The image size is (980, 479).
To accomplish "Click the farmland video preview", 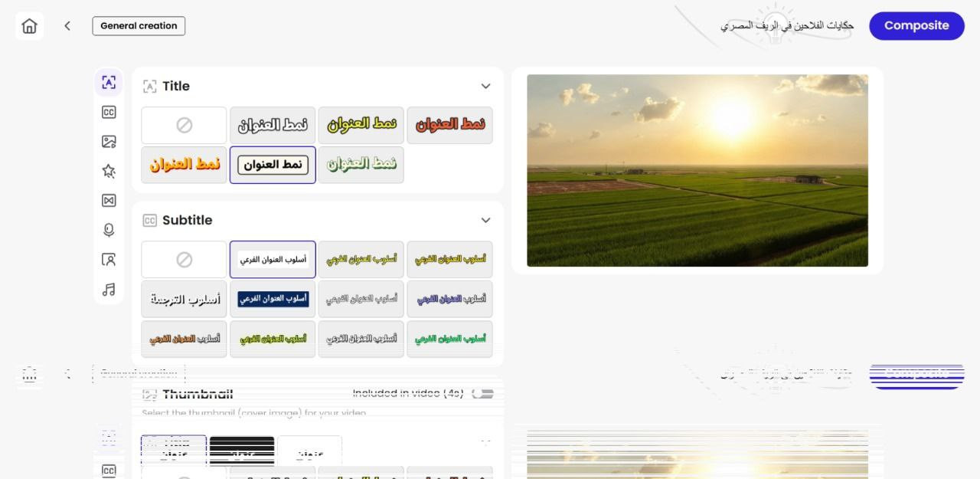I will tap(697, 170).
